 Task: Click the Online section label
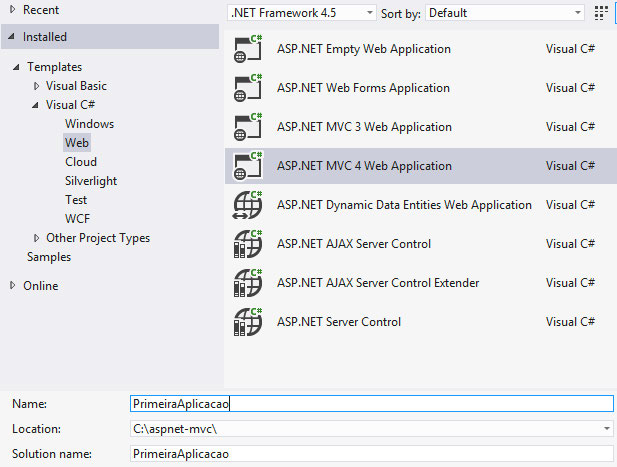tap(41, 286)
